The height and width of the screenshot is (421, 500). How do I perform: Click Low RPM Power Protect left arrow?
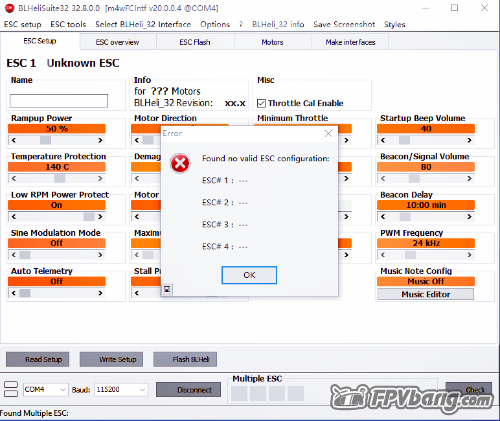coord(13,217)
